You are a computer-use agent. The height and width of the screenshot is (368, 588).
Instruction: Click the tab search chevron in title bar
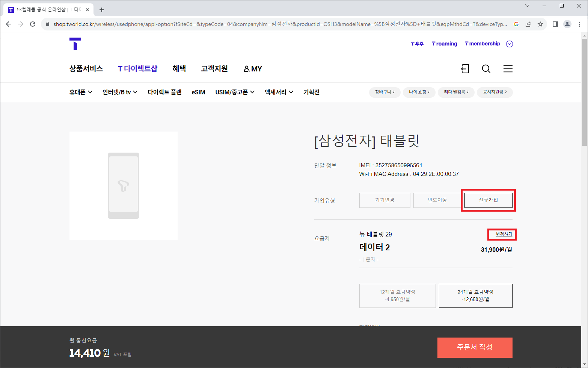click(x=527, y=6)
